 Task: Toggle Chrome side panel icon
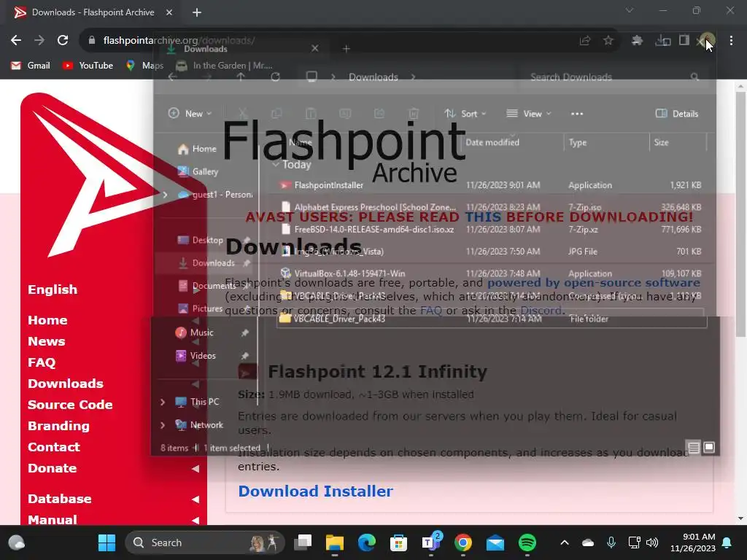(x=684, y=41)
